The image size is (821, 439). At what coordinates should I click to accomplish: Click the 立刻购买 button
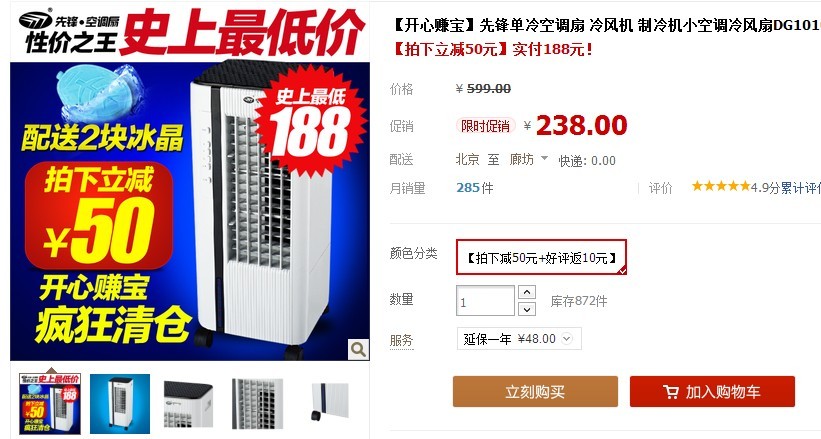[x=535, y=391]
